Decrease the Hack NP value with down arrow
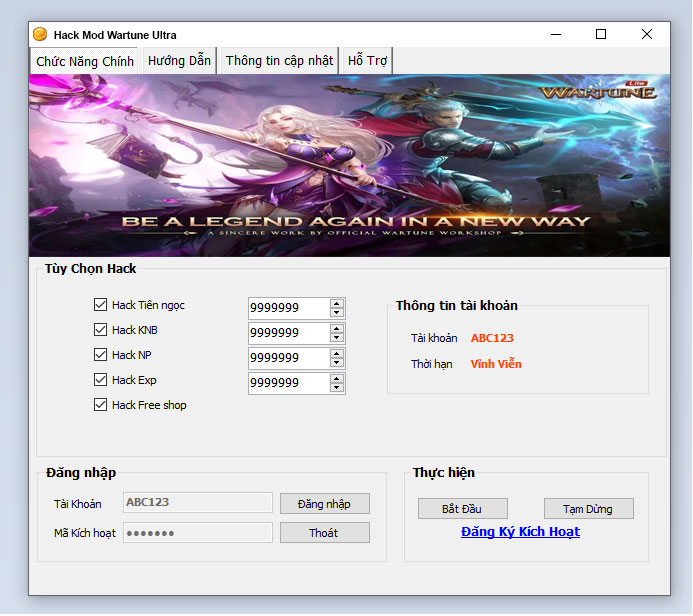This screenshot has height=616, width=693. tap(337, 363)
